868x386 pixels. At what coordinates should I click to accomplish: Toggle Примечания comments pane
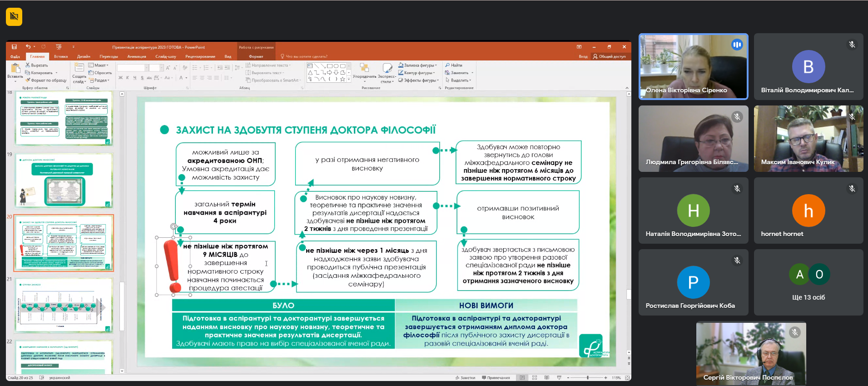click(x=496, y=378)
